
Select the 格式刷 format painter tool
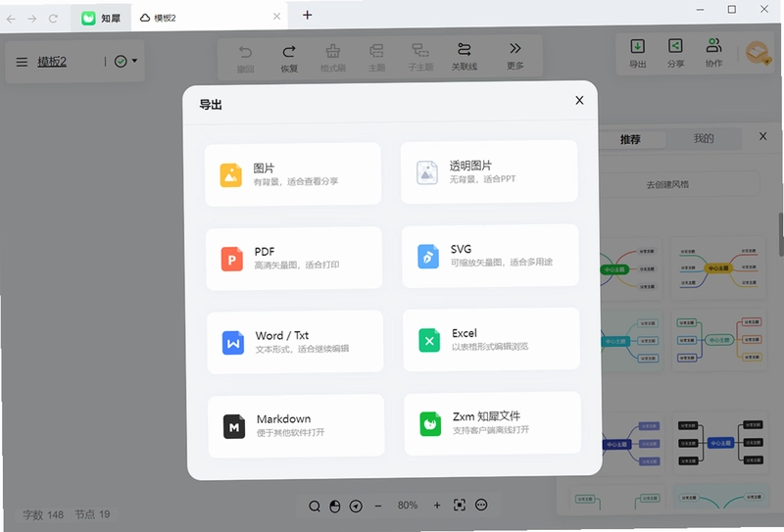pos(333,58)
